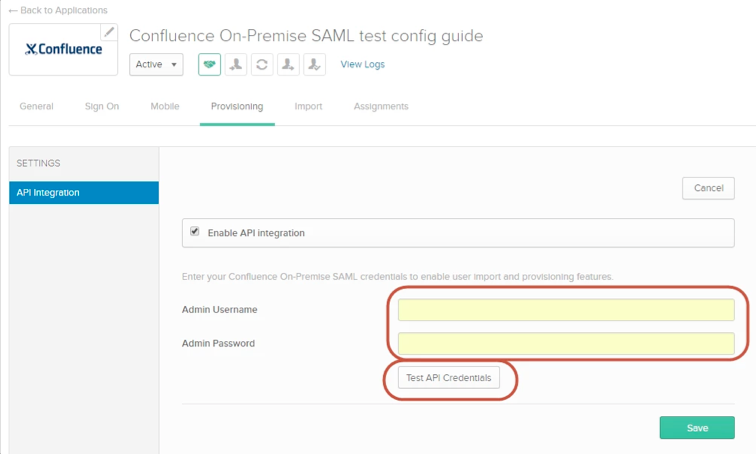Click the green handshake status icon
The width and height of the screenshot is (756, 454).
(210, 65)
